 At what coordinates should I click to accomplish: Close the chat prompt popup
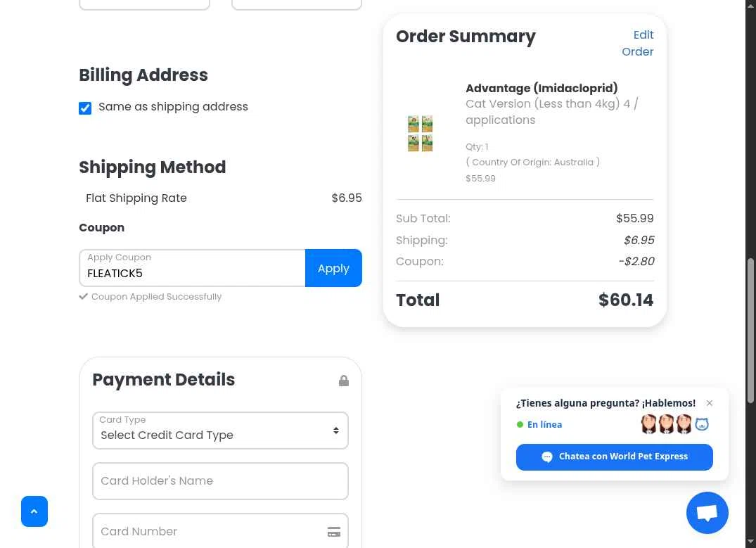click(x=709, y=403)
